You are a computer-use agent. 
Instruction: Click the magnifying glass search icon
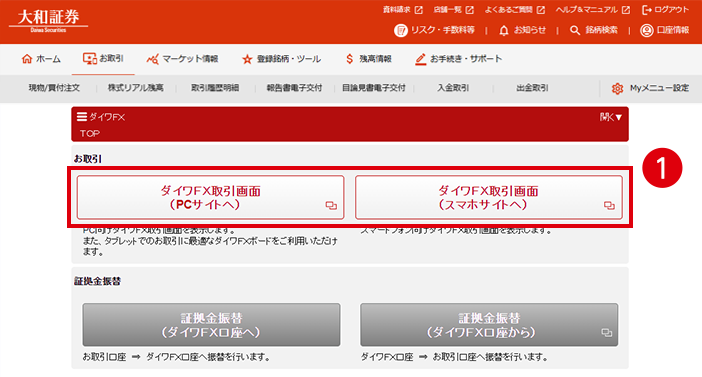point(574,30)
